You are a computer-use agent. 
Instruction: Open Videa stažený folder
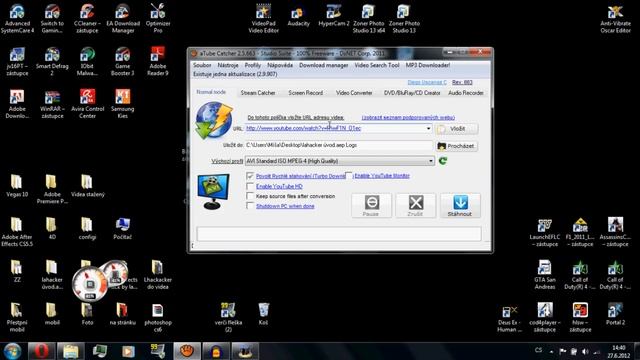click(87, 186)
